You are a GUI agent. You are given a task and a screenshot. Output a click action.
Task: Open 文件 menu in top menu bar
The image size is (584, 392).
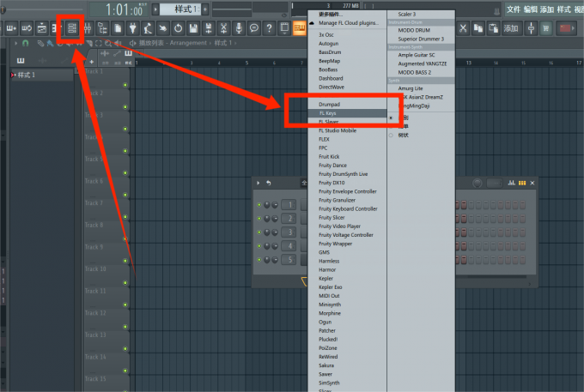(x=514, y=9)
